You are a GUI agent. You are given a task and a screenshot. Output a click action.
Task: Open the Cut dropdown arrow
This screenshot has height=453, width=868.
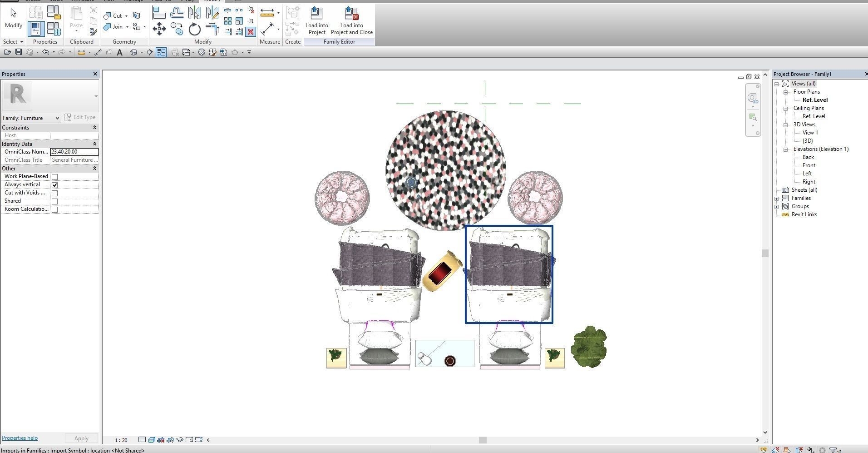126,16
